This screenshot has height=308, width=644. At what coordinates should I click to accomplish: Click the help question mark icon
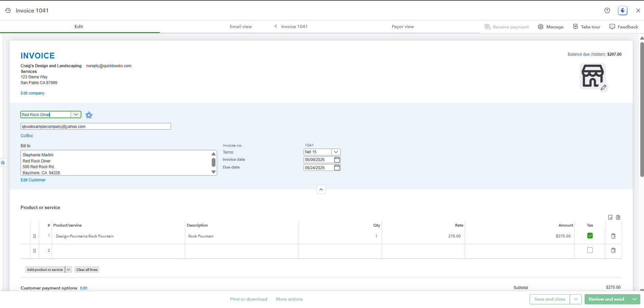(607, 10)
